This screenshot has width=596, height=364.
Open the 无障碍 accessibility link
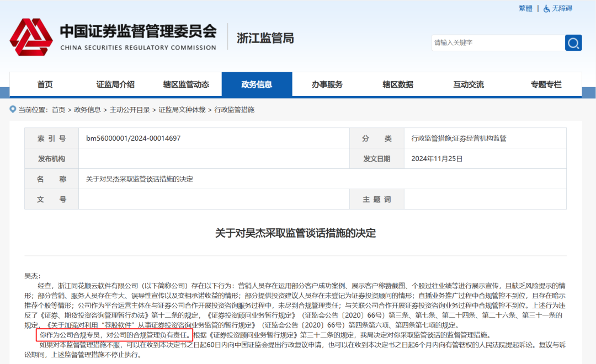(x=562, y=8)
